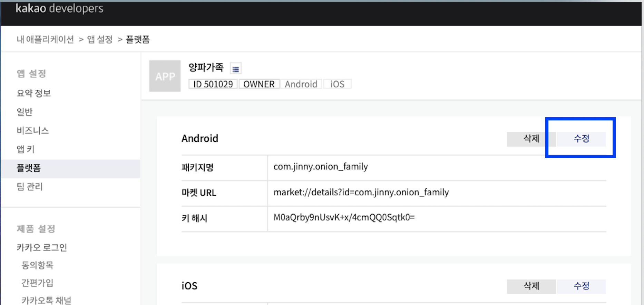This screenshot has width=644, height=305.
Task: Select package name com.jinny.onion_family value
Action: point(321,167)
